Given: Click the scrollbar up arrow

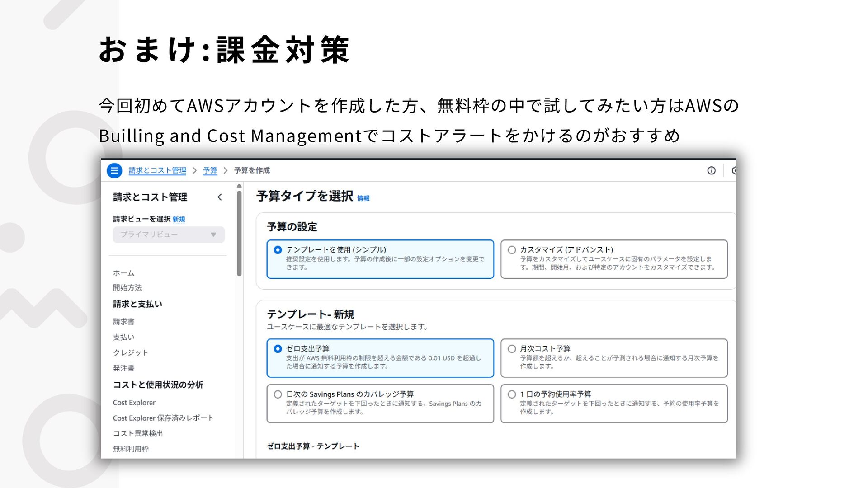Looking at the screenshot, I should click(x=239, y=186).
